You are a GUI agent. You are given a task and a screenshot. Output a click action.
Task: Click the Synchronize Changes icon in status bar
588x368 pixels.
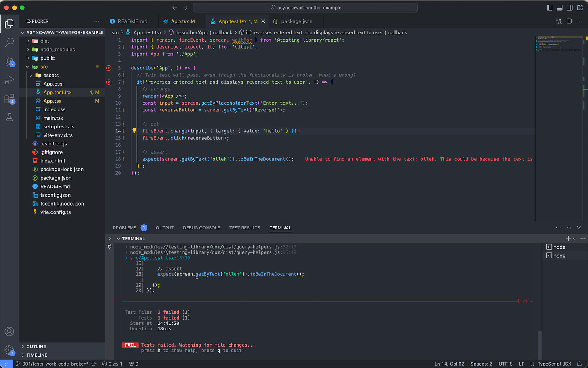point(94,364)
